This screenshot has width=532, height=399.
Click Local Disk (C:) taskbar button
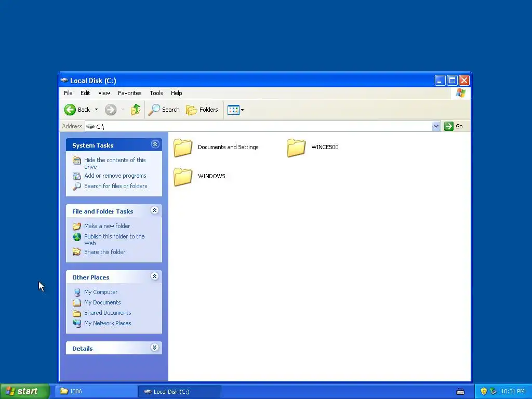click(180, 392)
